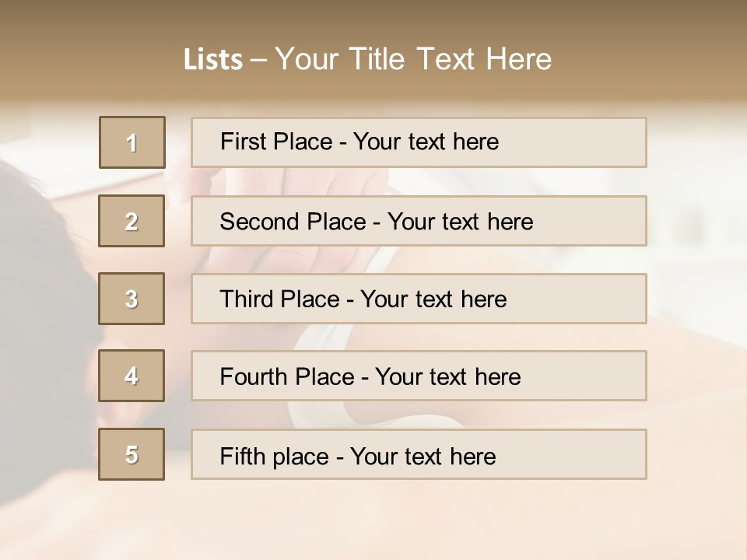
Task: Select the number 4 square
Action: 132,376
